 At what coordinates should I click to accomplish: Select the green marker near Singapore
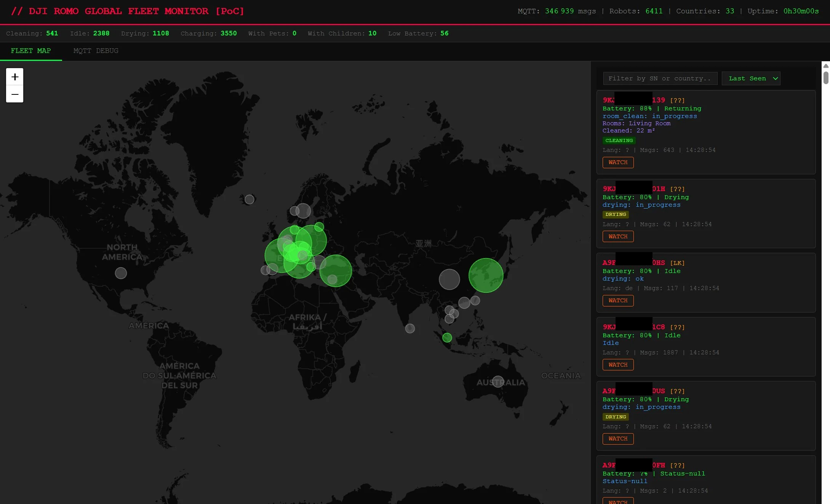tap(447, 337)
